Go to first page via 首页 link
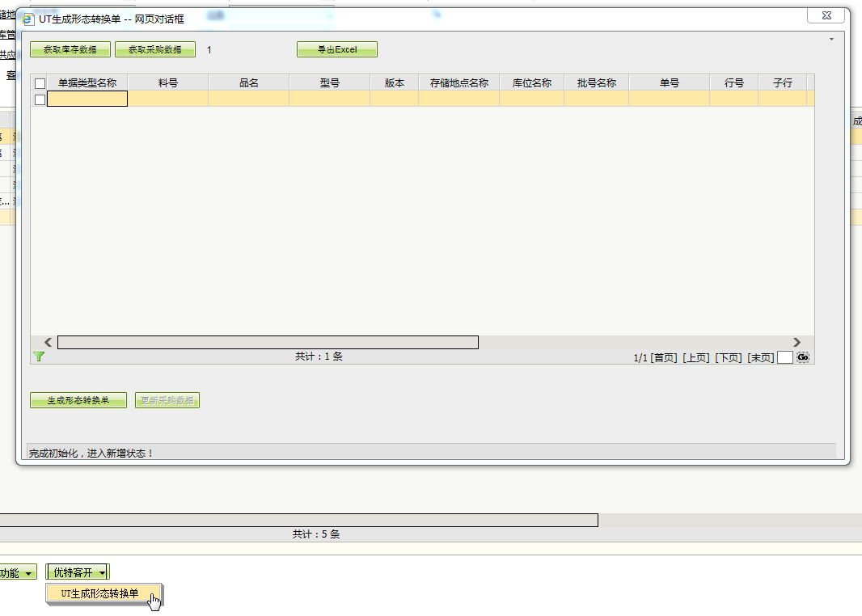This screenshot has height=616, width=862. pyautogui.click(x=665, y=358)
